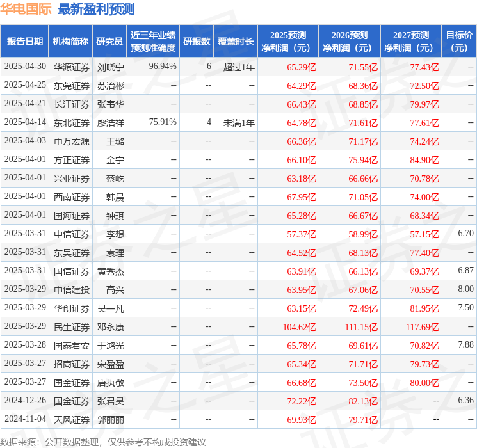Viewport: 477px width, 448px height.
Task: Click the 67.95亿 forecast value
Action: point(302,197)
